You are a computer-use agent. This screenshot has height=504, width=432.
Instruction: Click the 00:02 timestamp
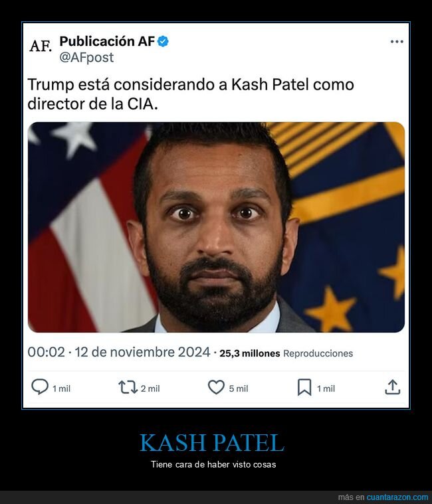point(47,353)
